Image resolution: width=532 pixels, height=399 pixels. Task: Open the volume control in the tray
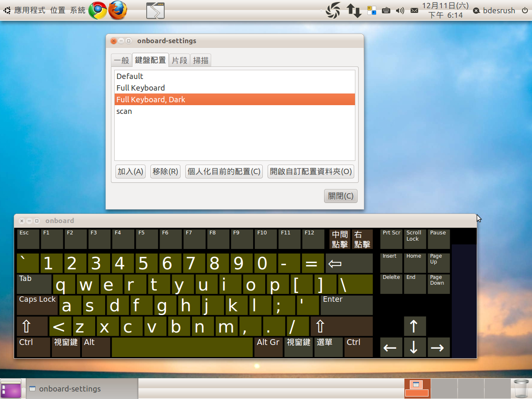tap(400, 10)
